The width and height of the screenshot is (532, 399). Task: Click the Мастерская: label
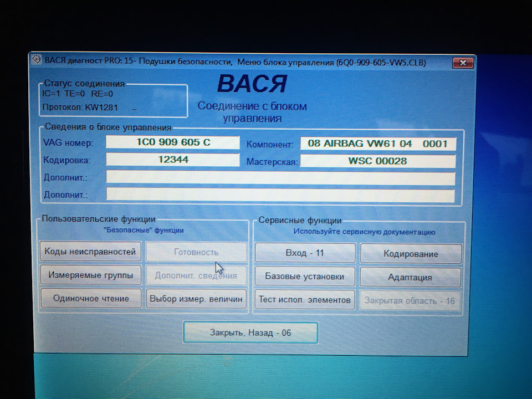coord(272,162)
